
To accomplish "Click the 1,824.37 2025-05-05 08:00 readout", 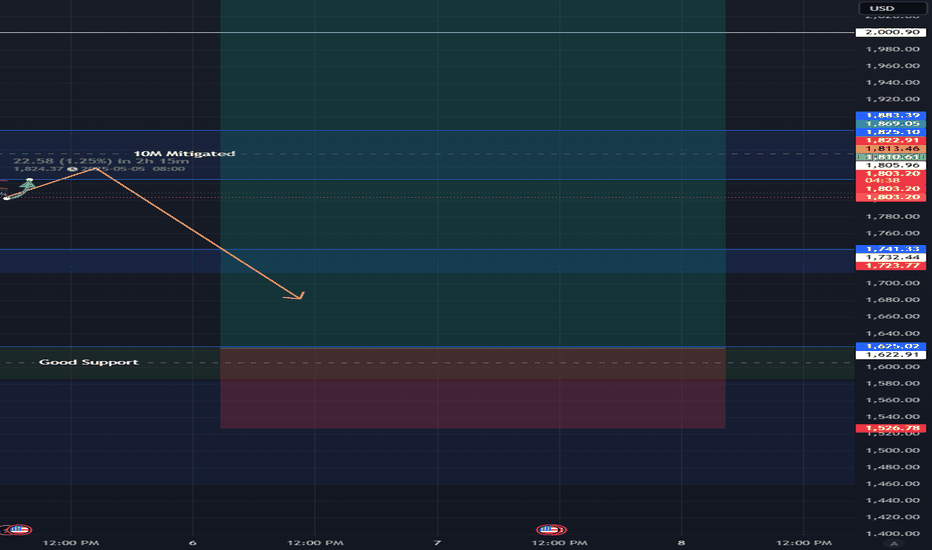I will coord(99,169).
